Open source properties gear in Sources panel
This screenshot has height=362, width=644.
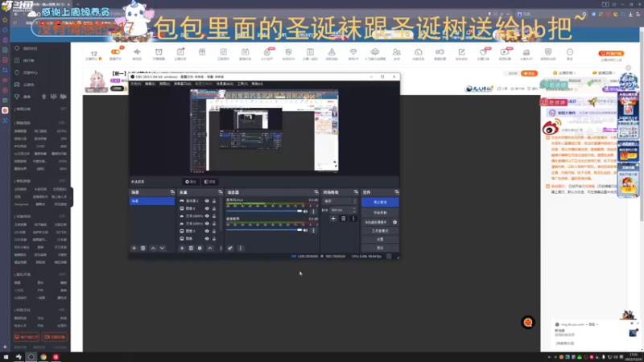200,248
